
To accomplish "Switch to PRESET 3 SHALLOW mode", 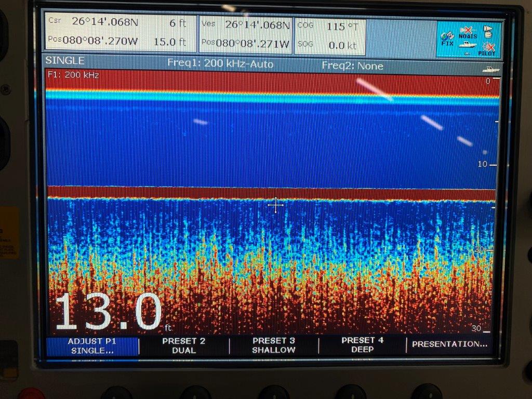I will tap(274, 346).
